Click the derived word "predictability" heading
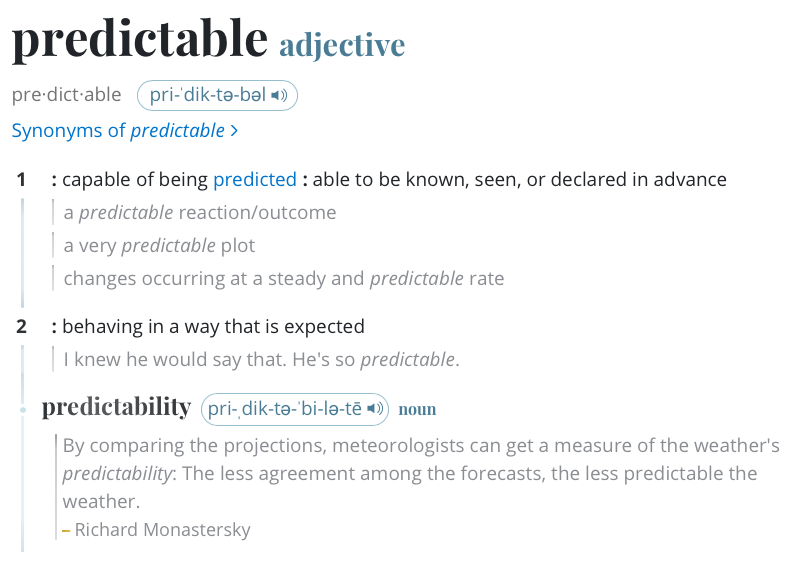 click(116, 408)
